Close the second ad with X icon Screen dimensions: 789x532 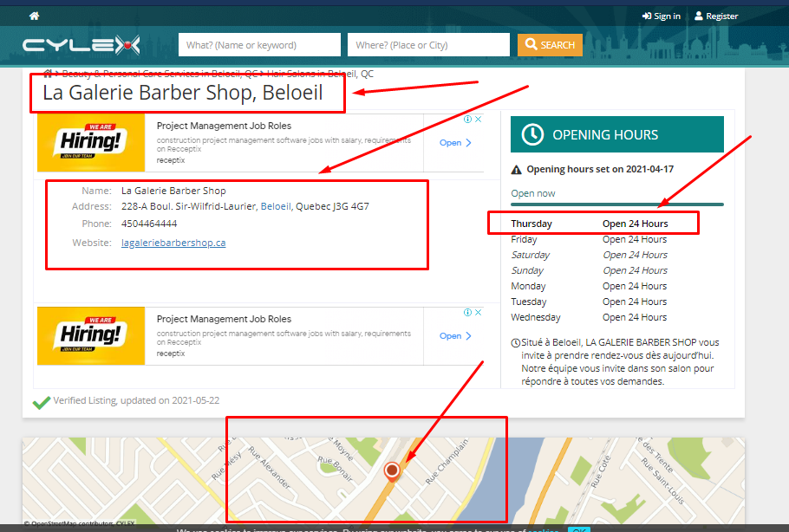point(478,312)
